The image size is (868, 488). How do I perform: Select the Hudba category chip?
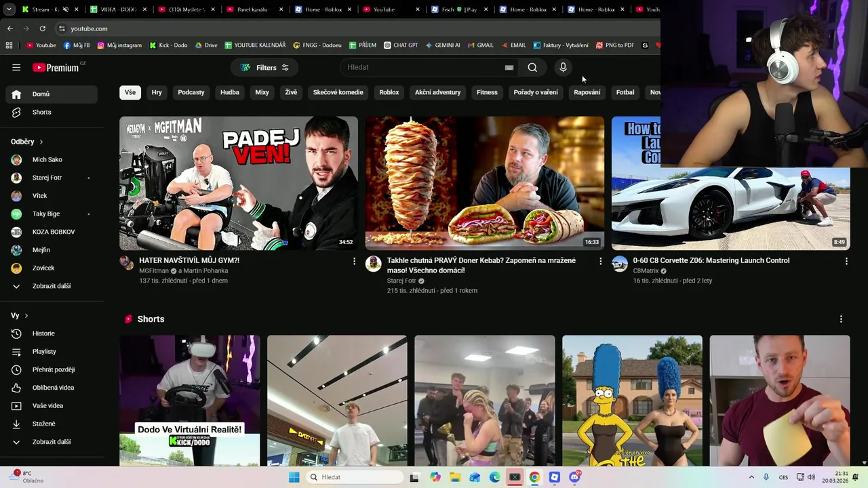[x=230, y=92]
